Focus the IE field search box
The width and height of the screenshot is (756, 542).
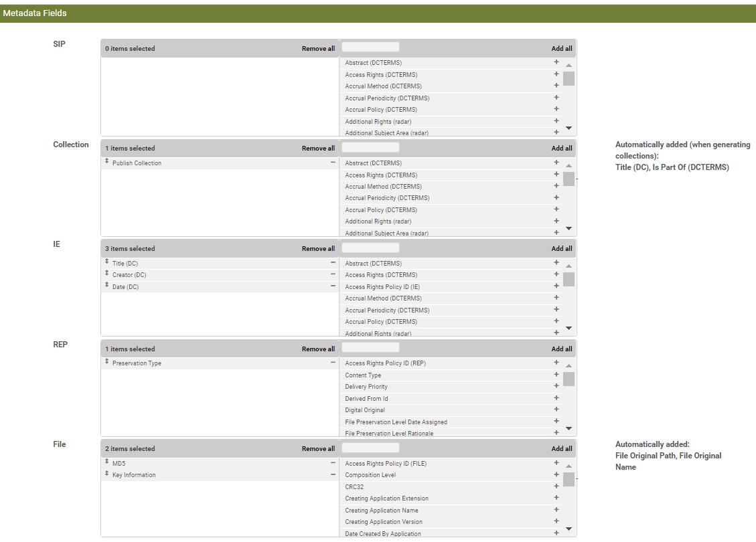point(370,248)
